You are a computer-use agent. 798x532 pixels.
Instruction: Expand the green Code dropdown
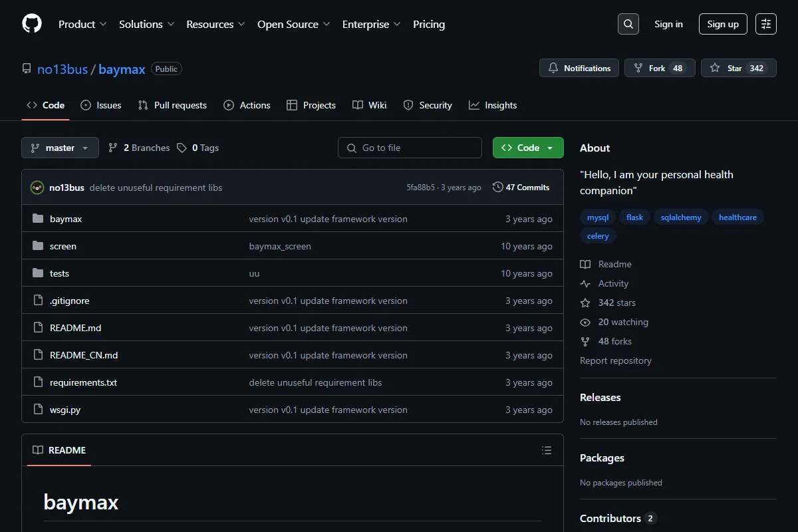(x=528, y=148)
